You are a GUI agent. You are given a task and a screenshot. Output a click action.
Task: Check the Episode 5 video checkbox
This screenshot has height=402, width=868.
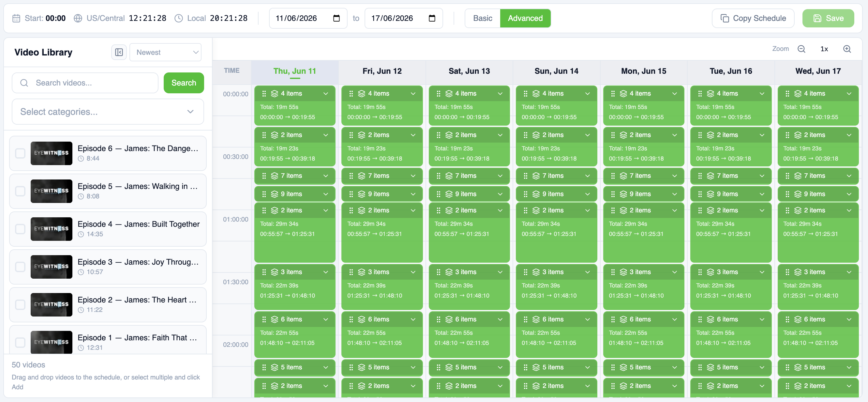20,191
